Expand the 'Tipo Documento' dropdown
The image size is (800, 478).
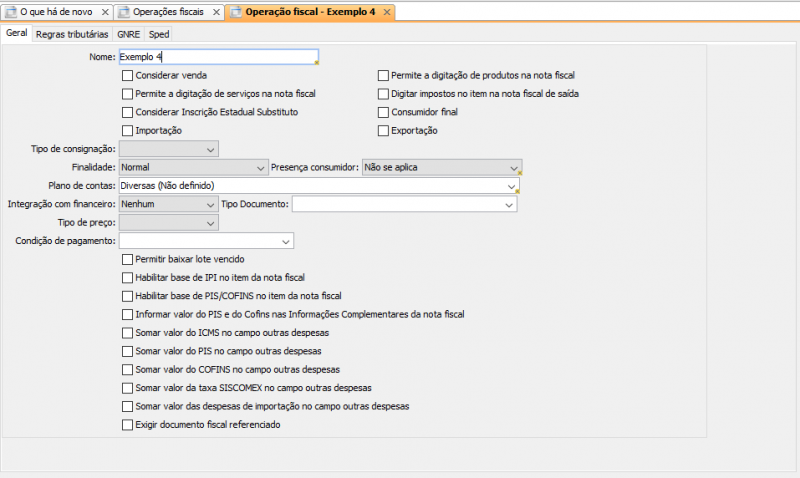[x=509, y=204]
